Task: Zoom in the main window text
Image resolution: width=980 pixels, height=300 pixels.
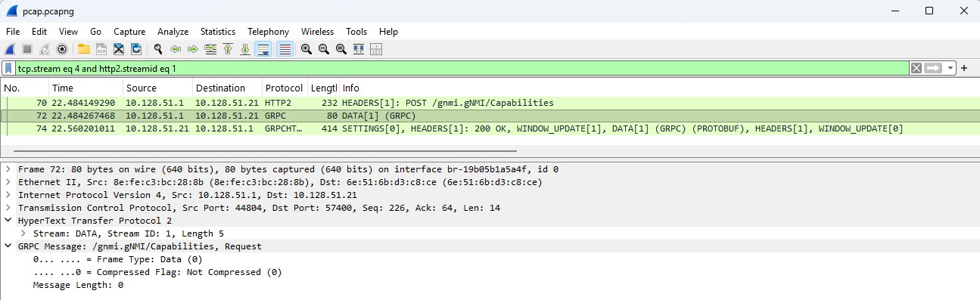Action: (306, 49)
